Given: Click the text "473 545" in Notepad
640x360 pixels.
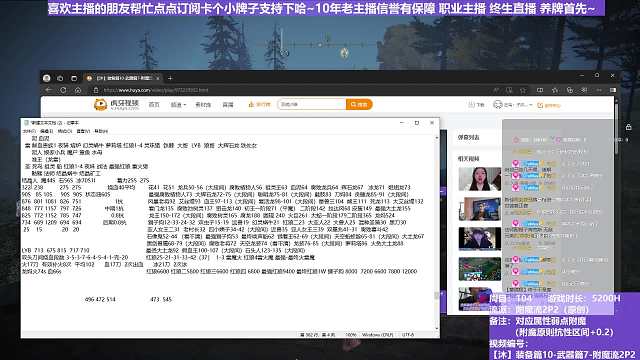Looking at the screenshot, I should pos(161,300).
